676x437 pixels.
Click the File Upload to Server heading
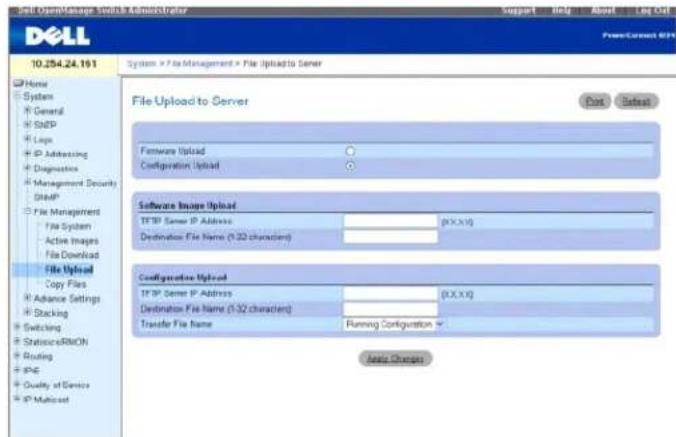[190, 101]
